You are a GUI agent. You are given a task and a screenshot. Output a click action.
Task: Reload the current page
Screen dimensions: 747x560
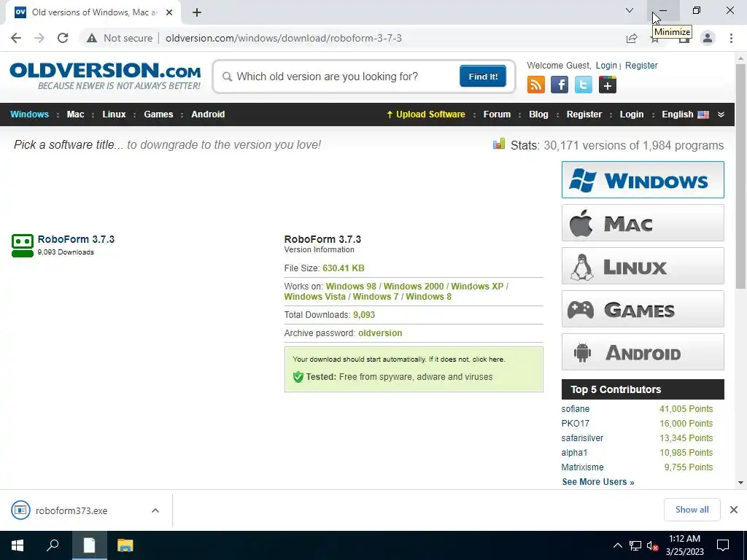tap(63, 38)
